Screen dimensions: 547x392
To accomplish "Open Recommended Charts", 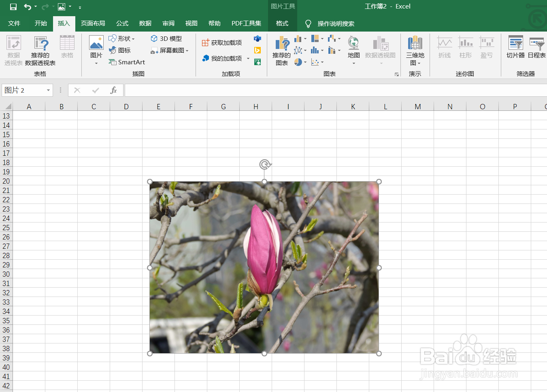I will (281, 51).
